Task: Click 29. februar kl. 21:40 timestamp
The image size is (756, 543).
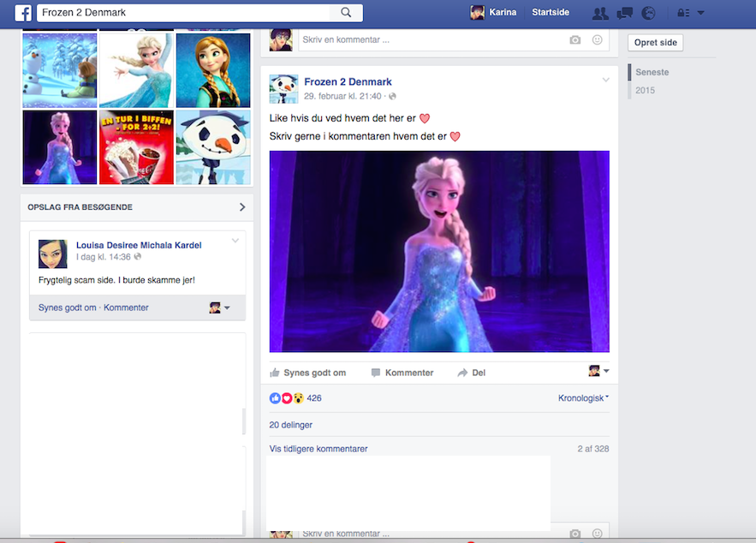Action: coord(342,97)
